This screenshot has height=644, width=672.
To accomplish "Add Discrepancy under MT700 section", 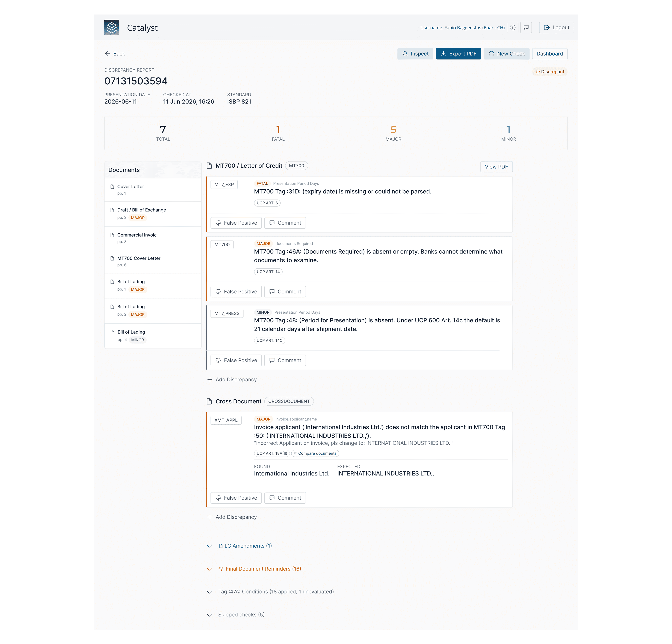I will click(x=232, y=380).
